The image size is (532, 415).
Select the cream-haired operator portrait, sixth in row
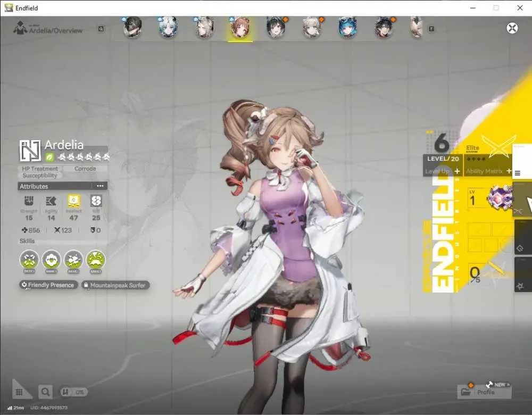click(312, 27)
